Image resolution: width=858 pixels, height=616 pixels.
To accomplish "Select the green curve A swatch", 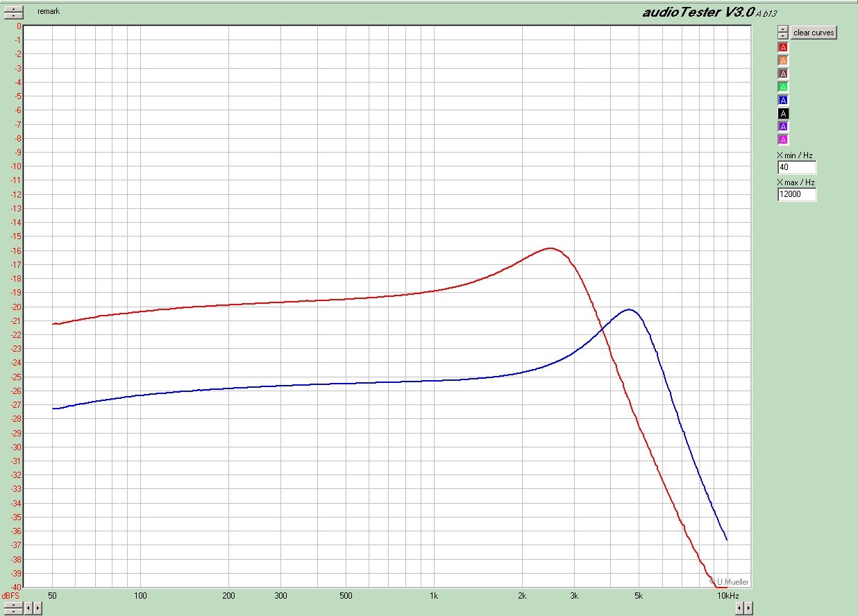I will pyautogui.click(x=783, y=87).
